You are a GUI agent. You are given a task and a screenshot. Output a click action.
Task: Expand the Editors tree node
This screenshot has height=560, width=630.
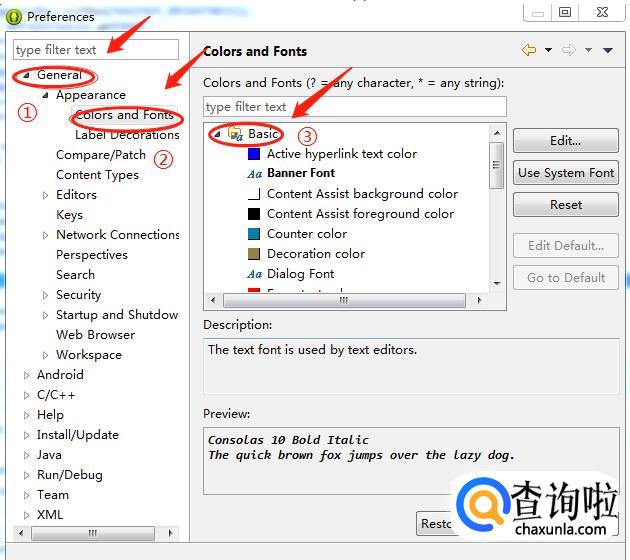46,195
